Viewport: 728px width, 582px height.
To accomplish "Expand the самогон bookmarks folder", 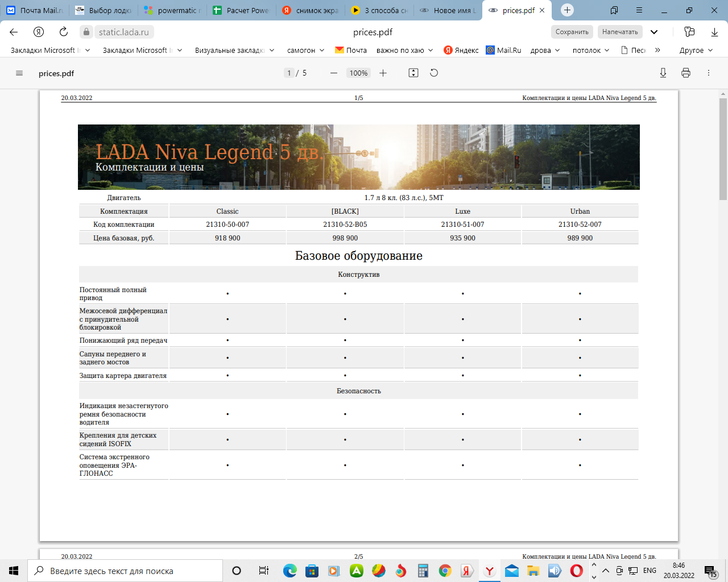I will (305, 50).
